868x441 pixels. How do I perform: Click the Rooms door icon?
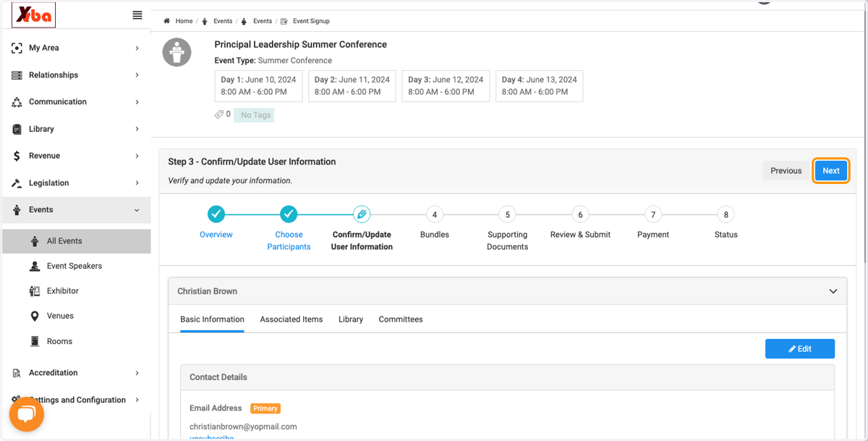click(x=35, y=342)
